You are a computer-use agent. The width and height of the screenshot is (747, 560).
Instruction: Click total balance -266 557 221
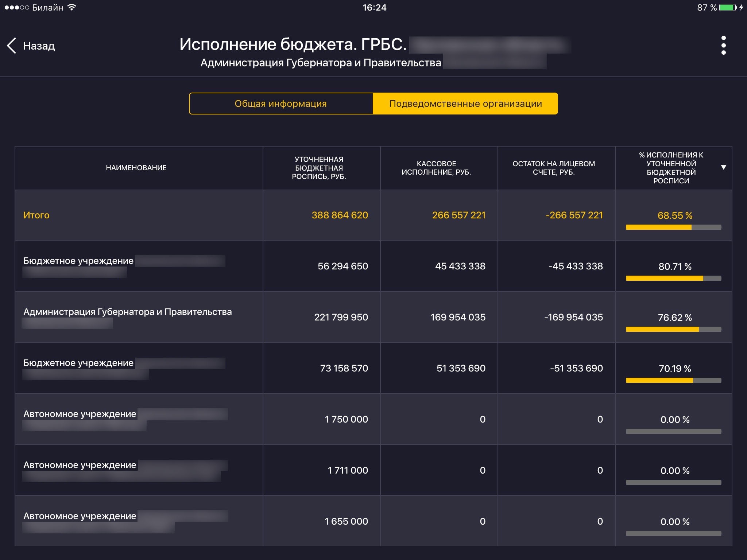[574, 215]
